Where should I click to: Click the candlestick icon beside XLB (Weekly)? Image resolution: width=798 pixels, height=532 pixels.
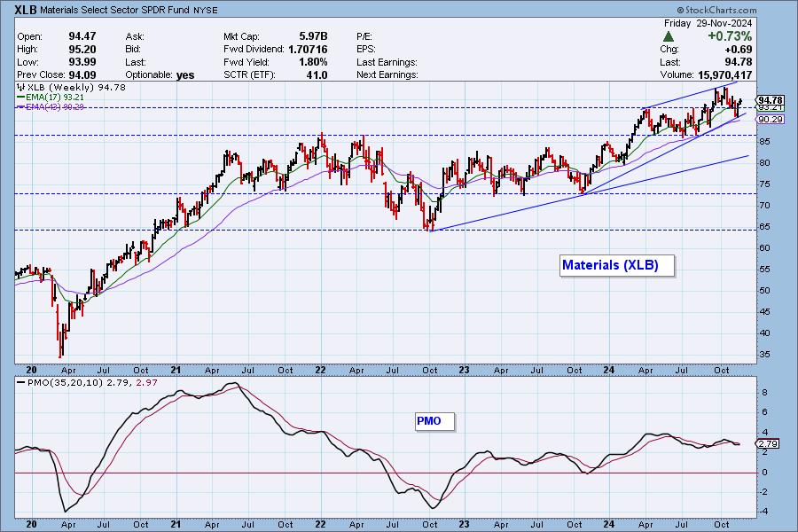coord(21,87)
